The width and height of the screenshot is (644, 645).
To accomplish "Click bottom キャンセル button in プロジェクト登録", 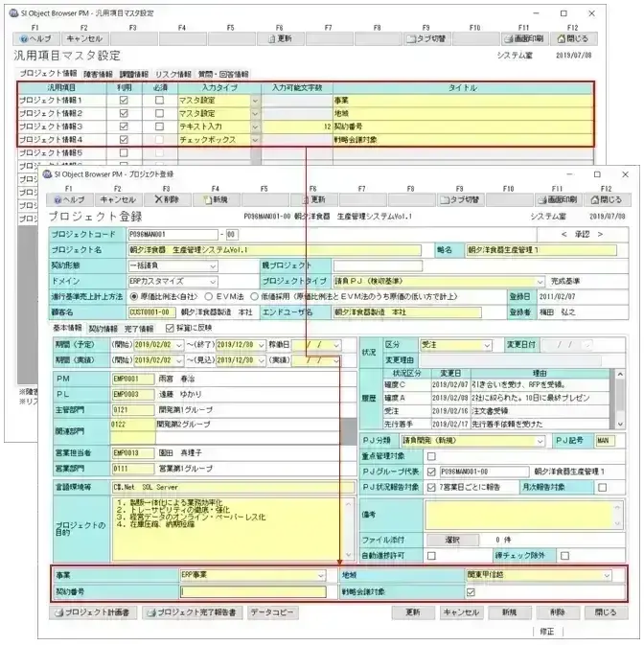I will (461, 612).
